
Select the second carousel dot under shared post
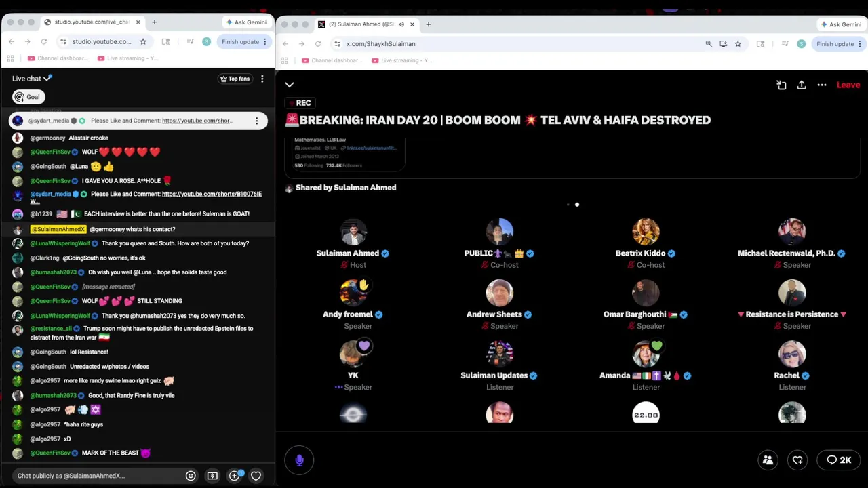point(577,204)
